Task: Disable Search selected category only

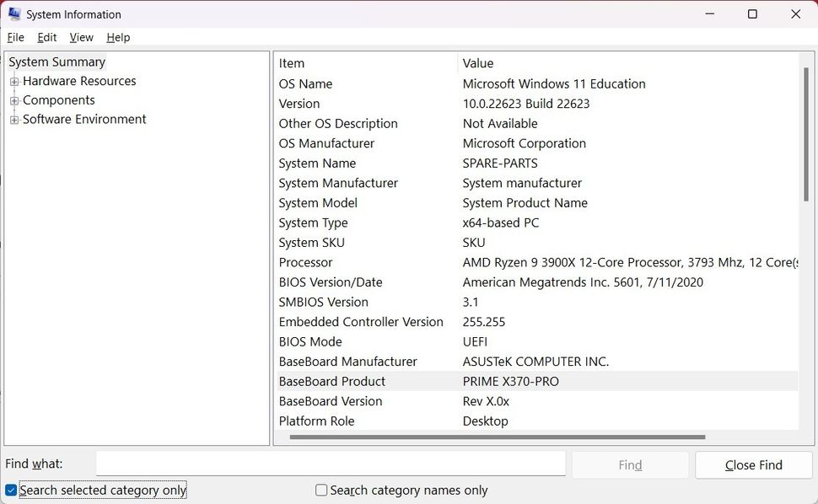Action: [10, 490]
